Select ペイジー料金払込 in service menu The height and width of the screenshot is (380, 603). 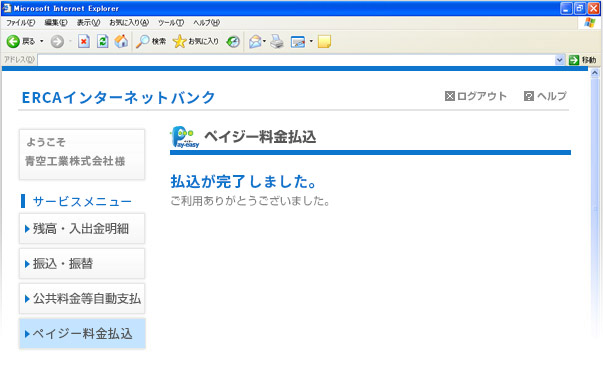pos(82,334)
